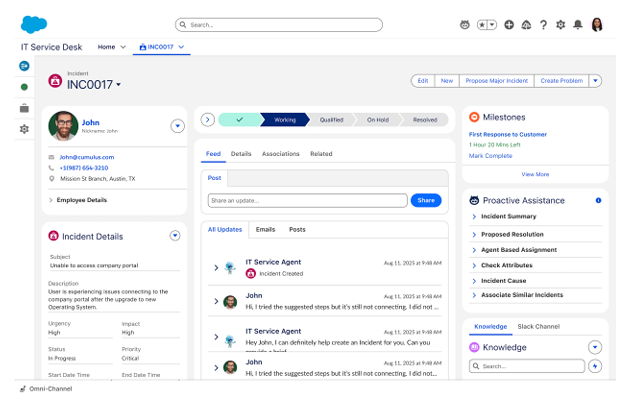The width and height of the screenshot is (640, 403).
Task: Click the Propose Major Incident button
Action: 497,81
